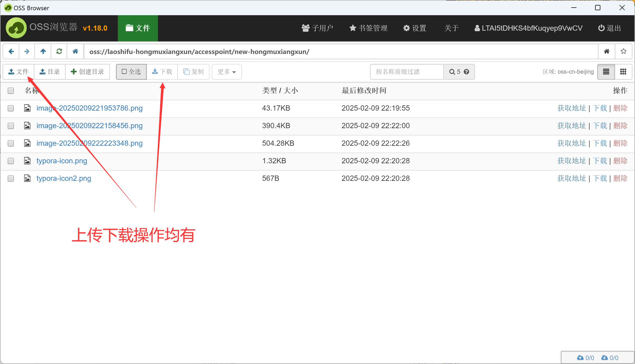Expand the 更多 dropdown menu
Image resolution: width=635 pixels, height=364 pixels.
click(227, 72)
